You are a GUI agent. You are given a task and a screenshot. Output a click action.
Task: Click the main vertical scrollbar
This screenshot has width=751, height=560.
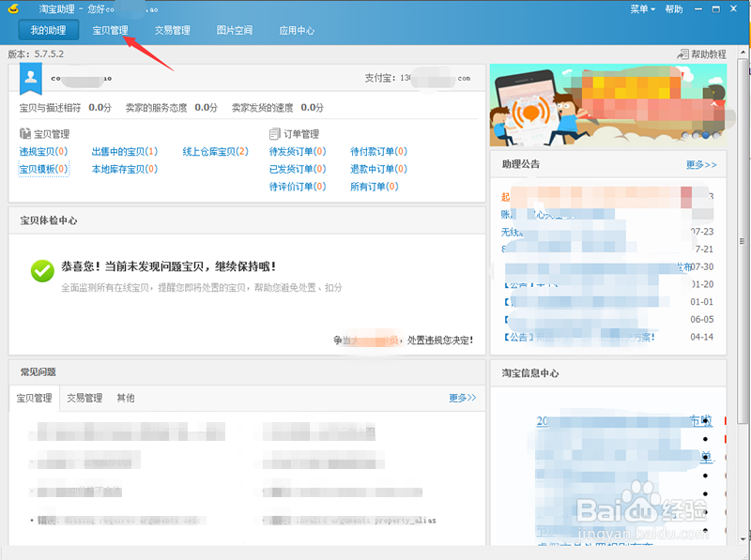[x=743, y=242]
